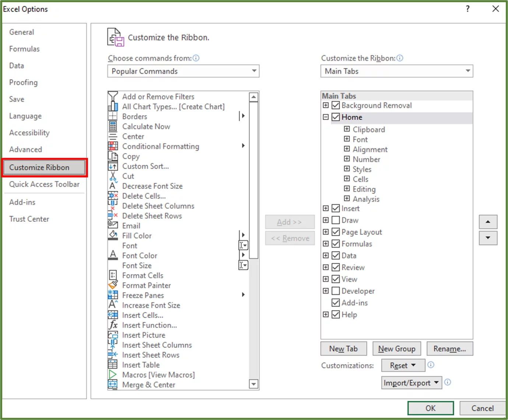Screen dimensions: 508x420
Task: Switch to the Proofing section
Action: (23, 82)
